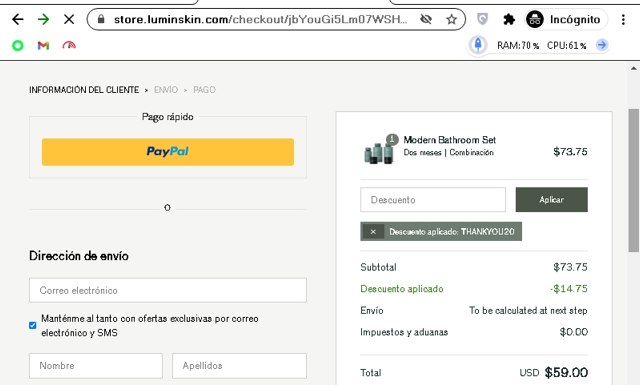Bookmark this page with the star

click(451, 19)
